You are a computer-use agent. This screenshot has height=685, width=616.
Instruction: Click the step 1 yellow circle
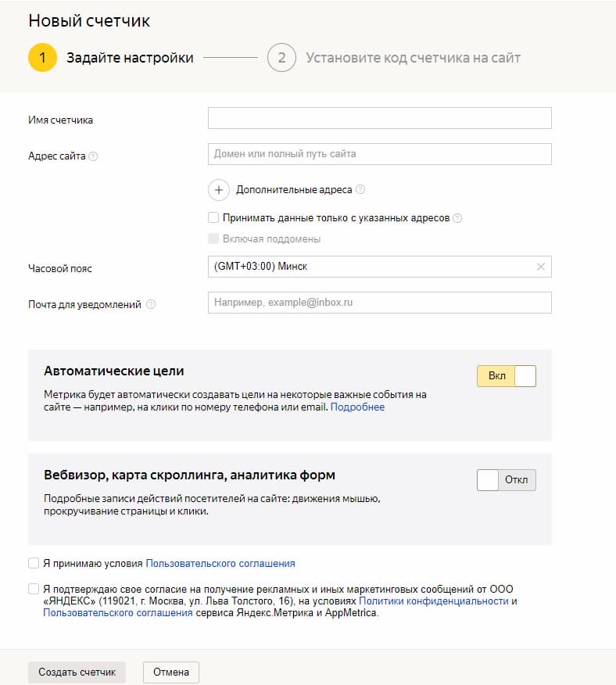click(42, 58)
